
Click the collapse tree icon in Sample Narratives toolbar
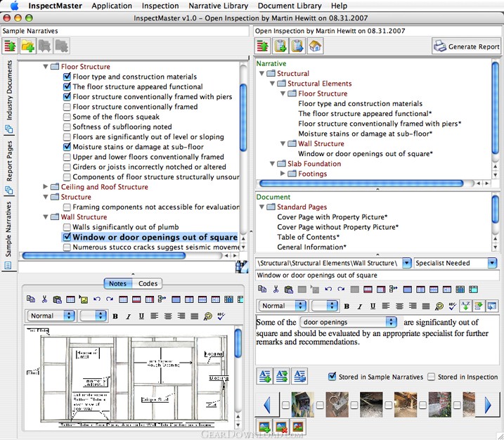[x=11, y=46]
